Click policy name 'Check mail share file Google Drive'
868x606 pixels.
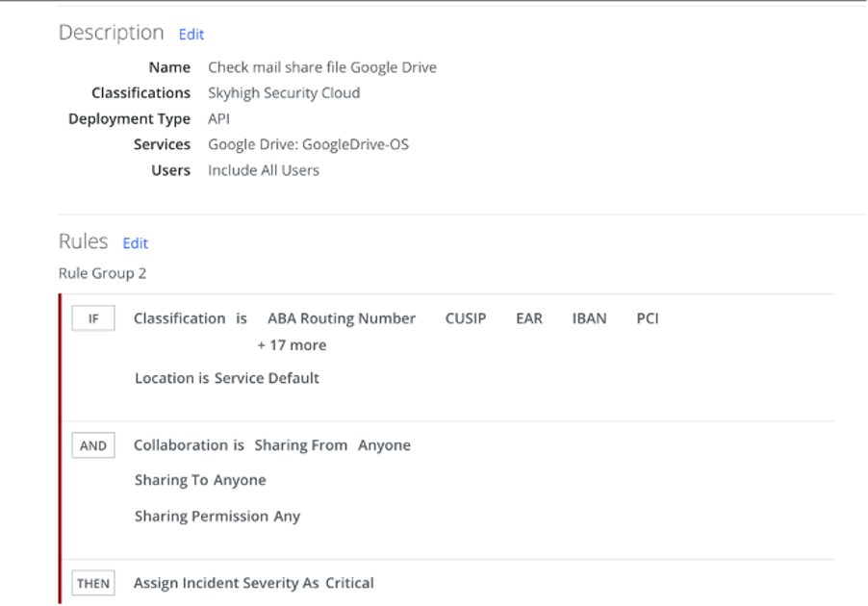click(x=322, y=67)
